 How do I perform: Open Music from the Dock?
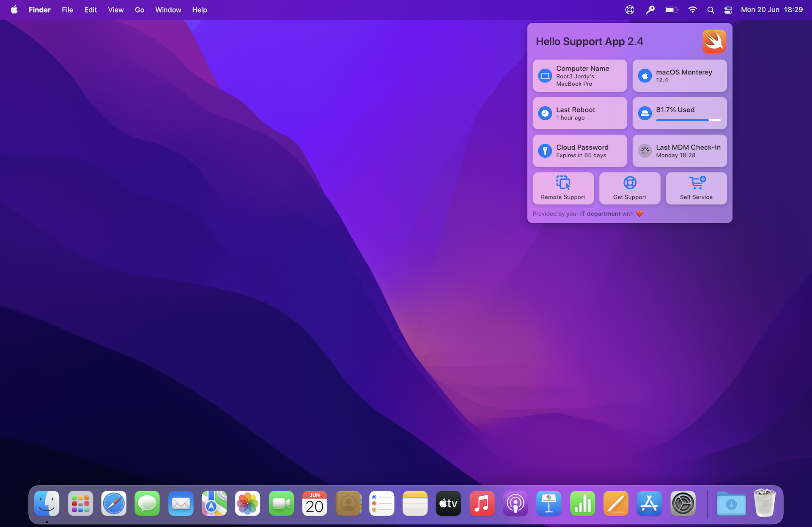coord(482,503)
